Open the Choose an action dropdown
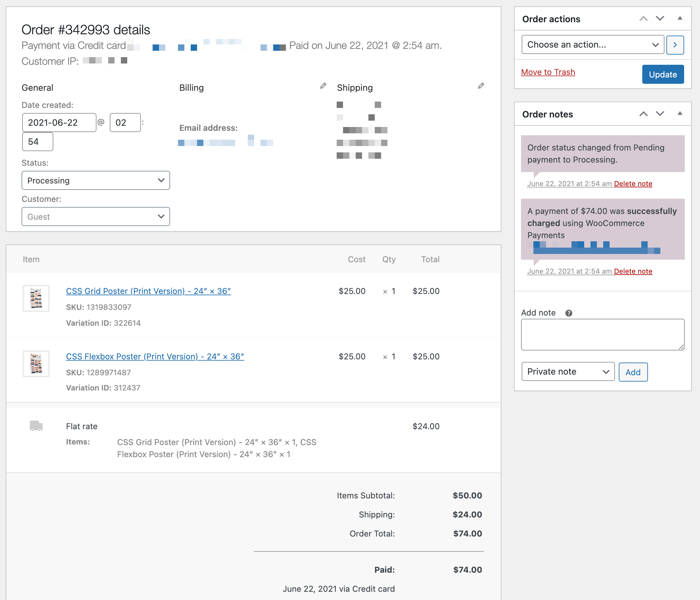700x600 pixels. (x=593, y=45)
